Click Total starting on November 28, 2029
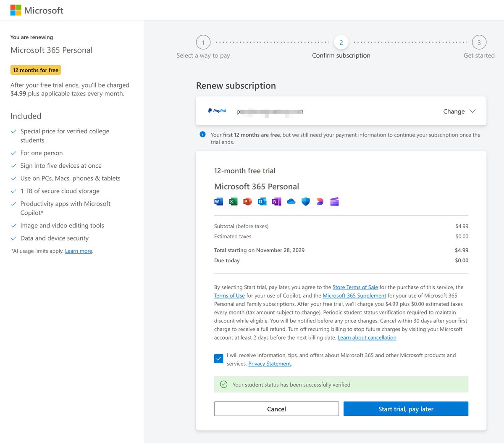Viewport: 504px width, 443px height. [259, 250]
